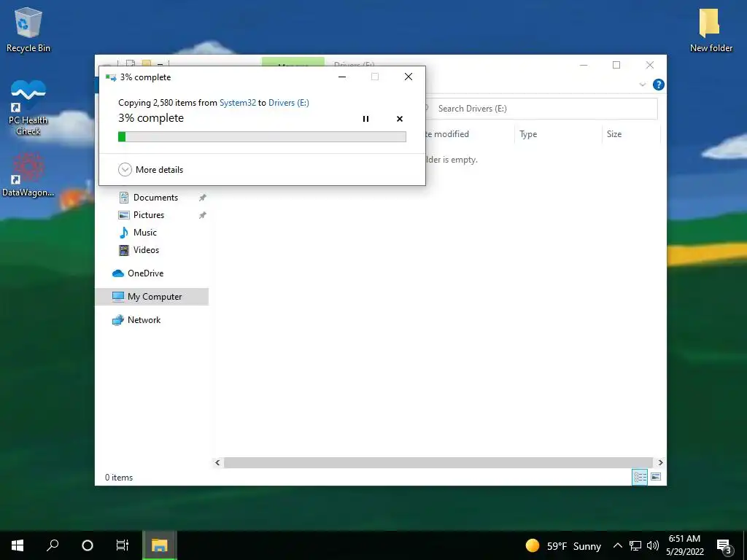Open Cortana circle on taskbar

88,545
